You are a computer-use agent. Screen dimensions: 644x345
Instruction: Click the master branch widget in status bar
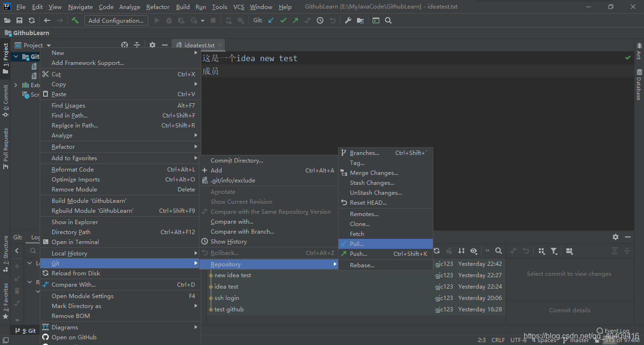pyautogui.click(x=576, y=340)
